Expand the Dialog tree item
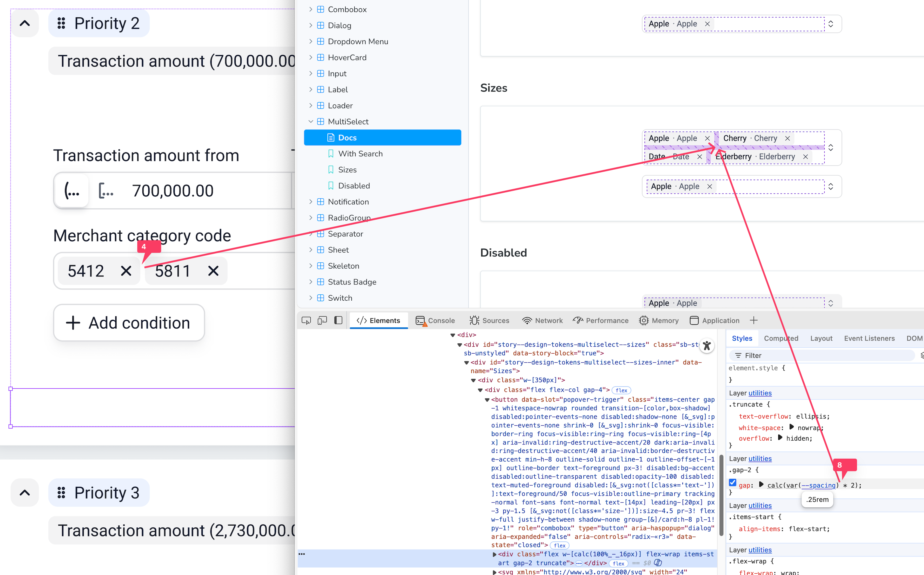Screen dimensions: 924x575 click(311, 25)
